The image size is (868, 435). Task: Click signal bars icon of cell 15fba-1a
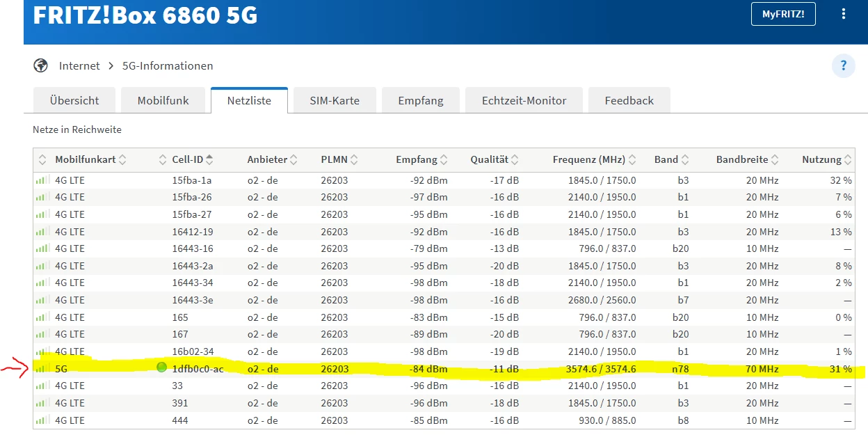click(x=42, y=180)
